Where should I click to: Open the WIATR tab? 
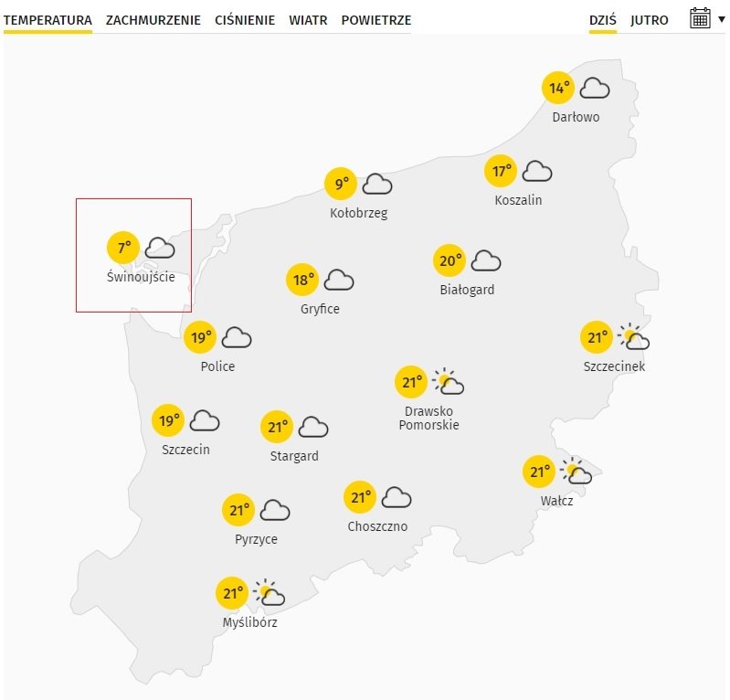308,20
